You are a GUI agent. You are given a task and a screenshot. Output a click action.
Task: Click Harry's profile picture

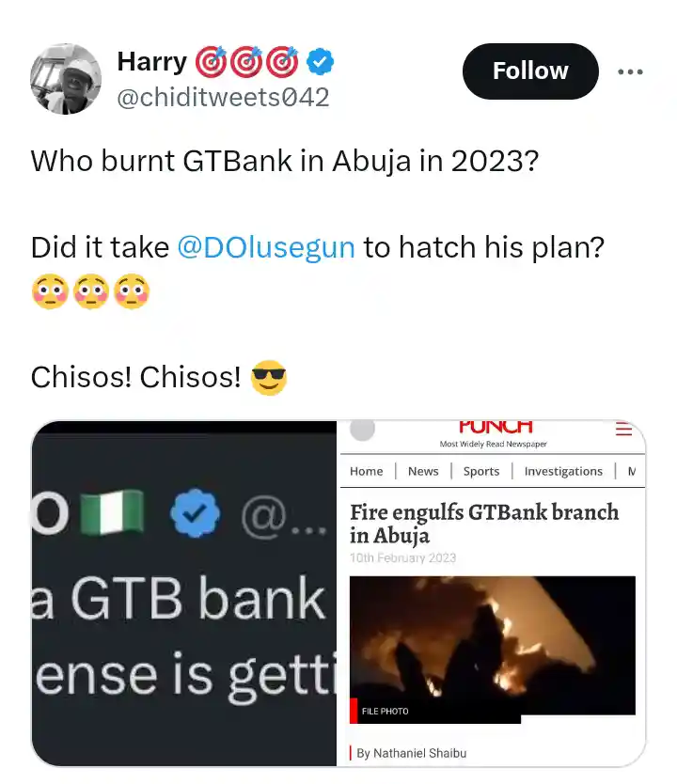(x=66, y=79)
